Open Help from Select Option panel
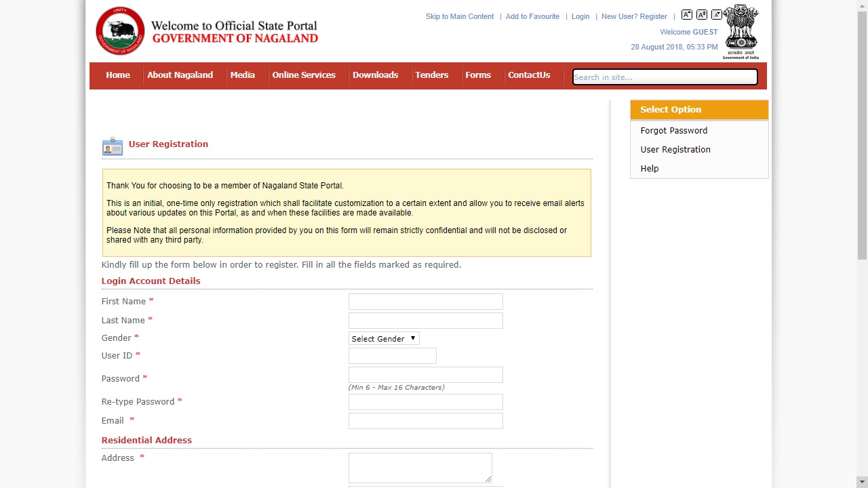 tap(649, 168)
